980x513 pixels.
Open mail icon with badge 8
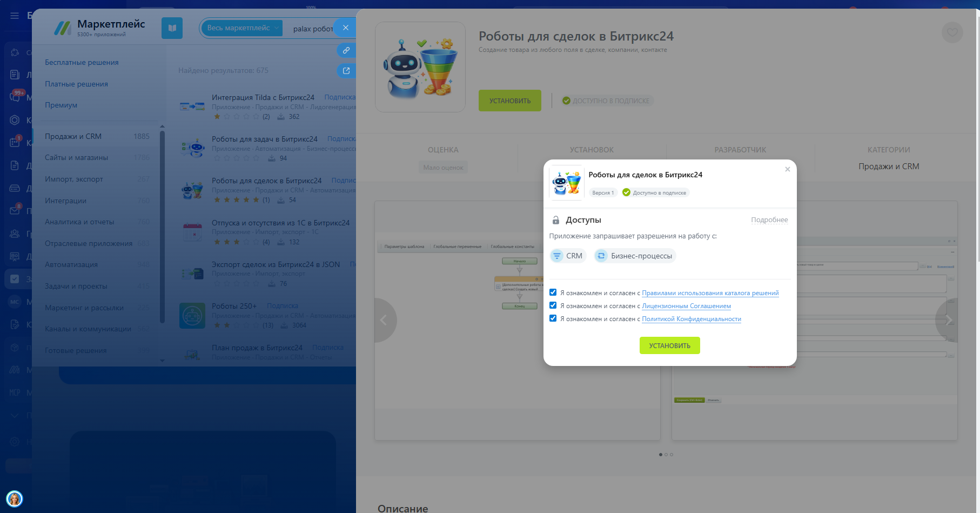(x=15, y=210)
